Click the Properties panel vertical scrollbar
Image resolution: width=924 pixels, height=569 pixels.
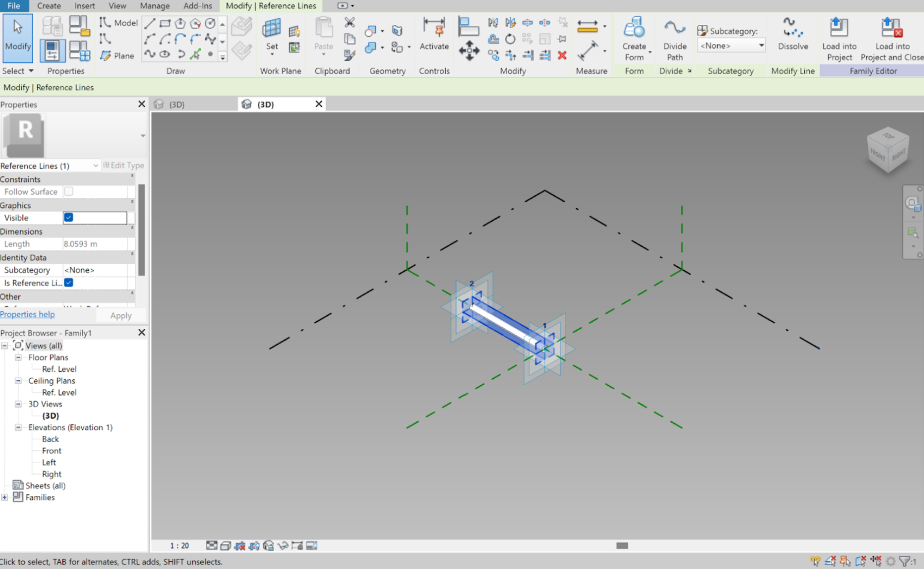click(x=142, y=230)
